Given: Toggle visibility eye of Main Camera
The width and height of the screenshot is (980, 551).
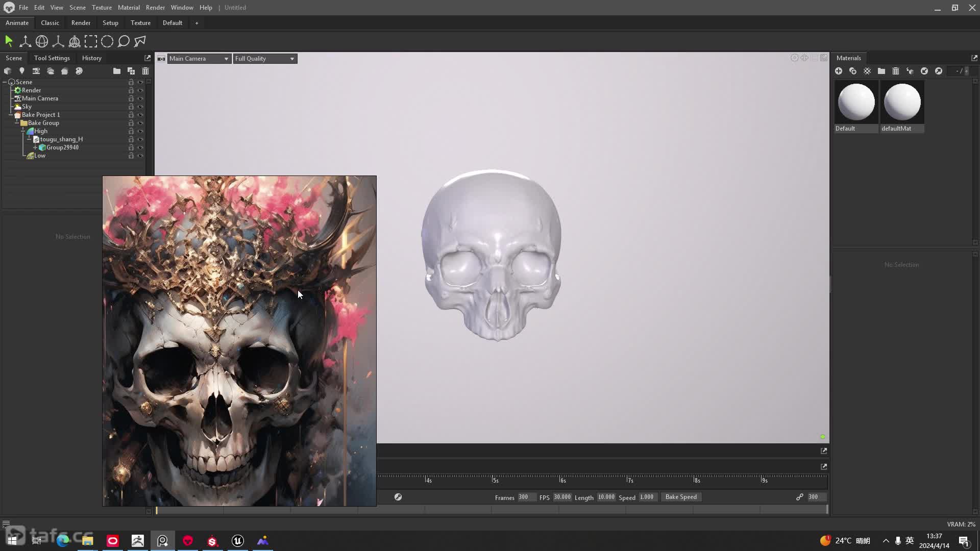Looking at the screenshot, I should (x=140, y=98).
